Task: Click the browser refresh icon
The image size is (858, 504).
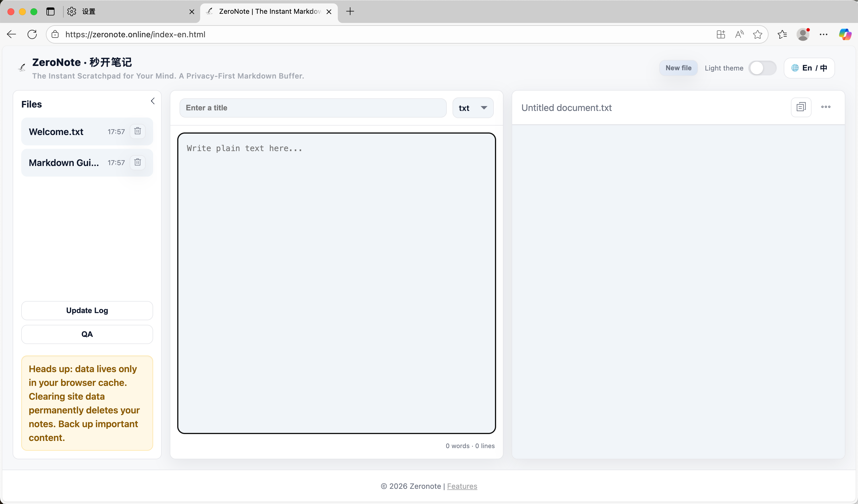Action: 32,34
